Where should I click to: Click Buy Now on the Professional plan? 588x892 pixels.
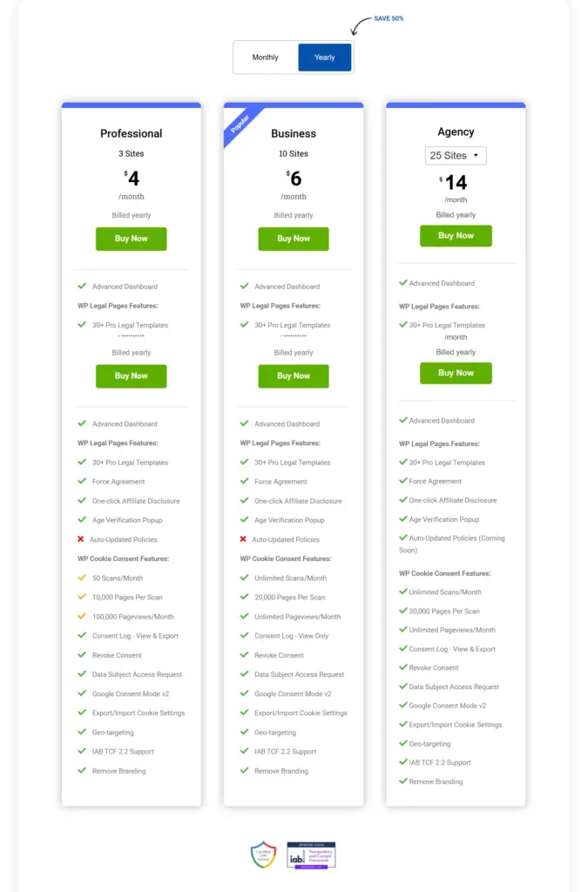pyautogui.click(x=131, y=239)
